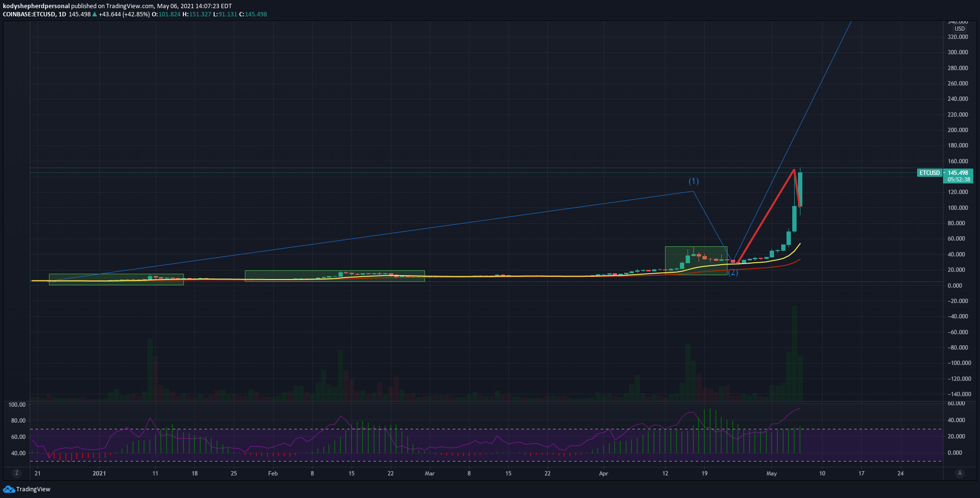Click the latest green candle at 145
The width and height of the screenshot is (980, 498).
point(800,189)
